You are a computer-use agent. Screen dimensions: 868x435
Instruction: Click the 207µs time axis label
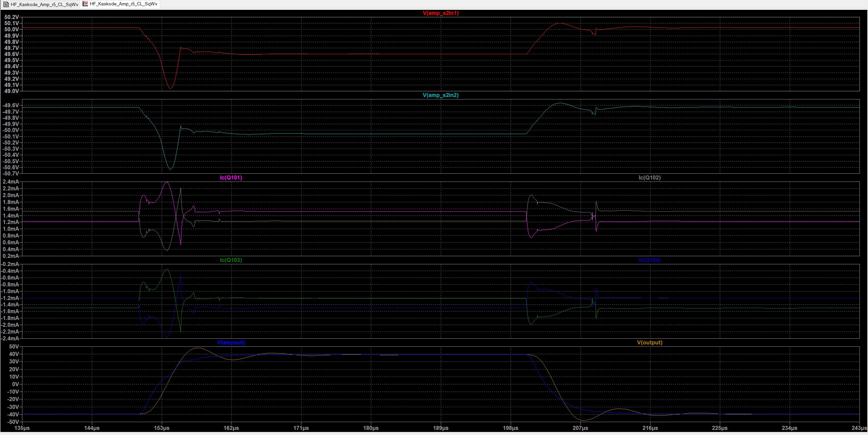pyautogui.click(x=580, y=428)
